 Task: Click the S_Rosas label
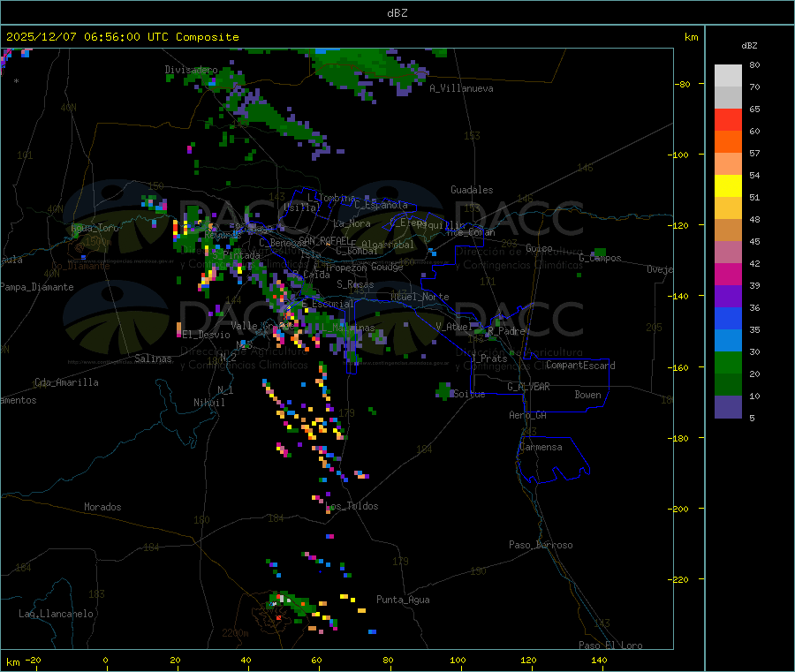(x=355, y=285)
